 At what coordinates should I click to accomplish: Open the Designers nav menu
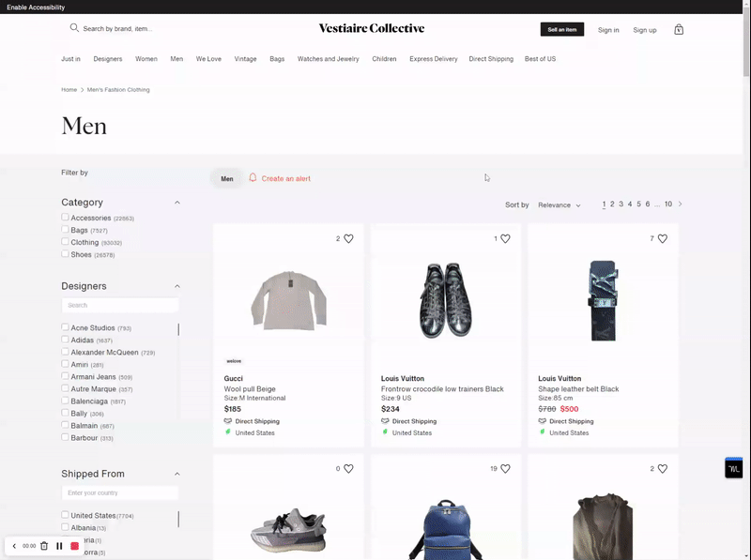(108, 59)
